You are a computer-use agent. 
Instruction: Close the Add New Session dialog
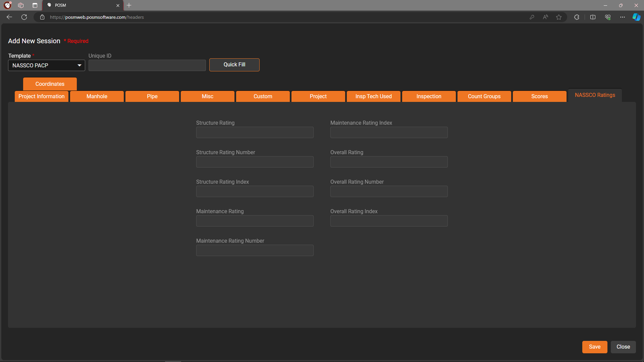(623, 347)
